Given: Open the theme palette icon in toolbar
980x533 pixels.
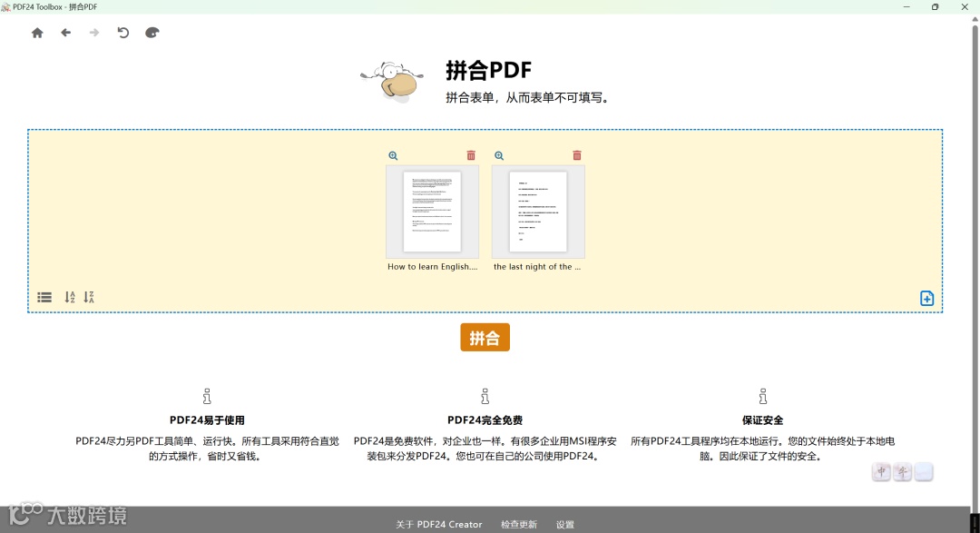Looking at the screenshot, I should click(x=152, y=33).
